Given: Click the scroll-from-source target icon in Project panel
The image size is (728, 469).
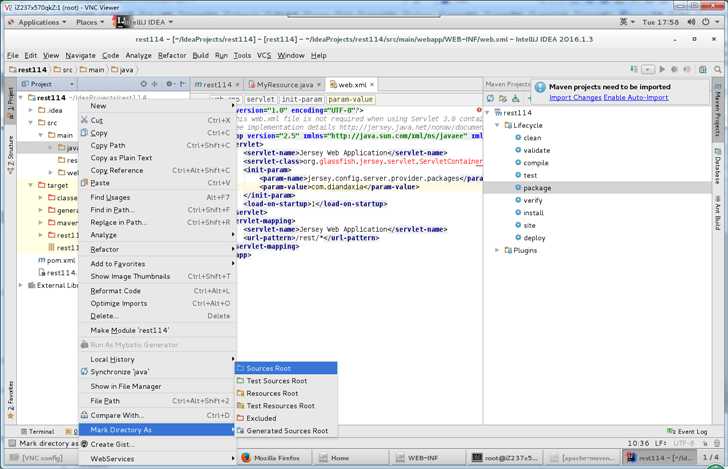Looking at the screenshot, I should (143, 84).
